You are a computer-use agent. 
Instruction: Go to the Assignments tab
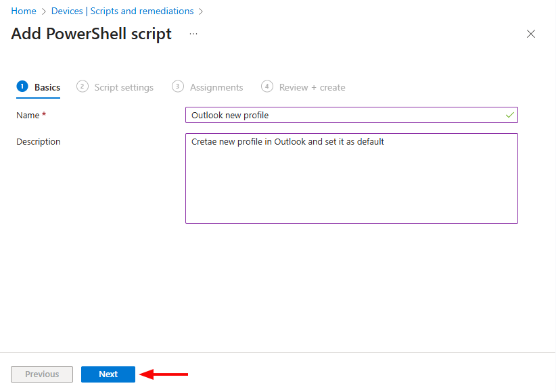216,87
